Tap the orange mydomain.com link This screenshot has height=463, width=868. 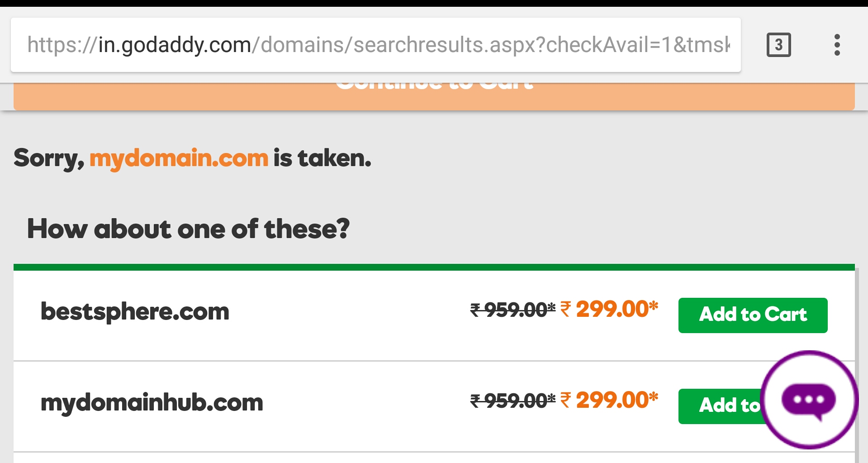point(179,158)
